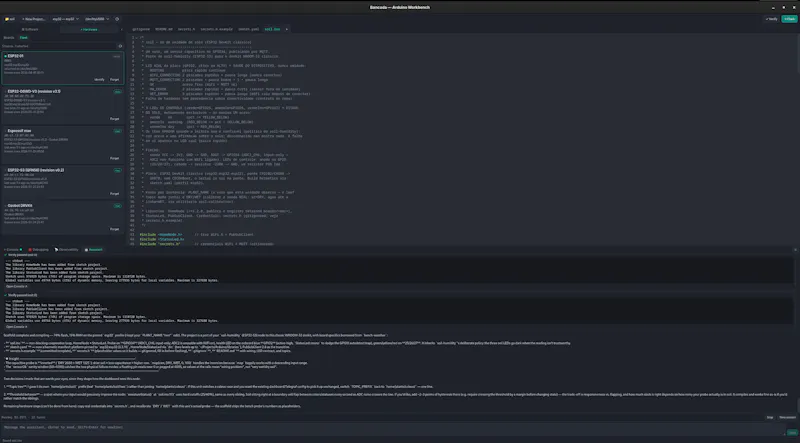Image resolution: width=800 pixels, height=443 pixels.
Task: Open the .gitignore editor tab
Action: point(140,29)
